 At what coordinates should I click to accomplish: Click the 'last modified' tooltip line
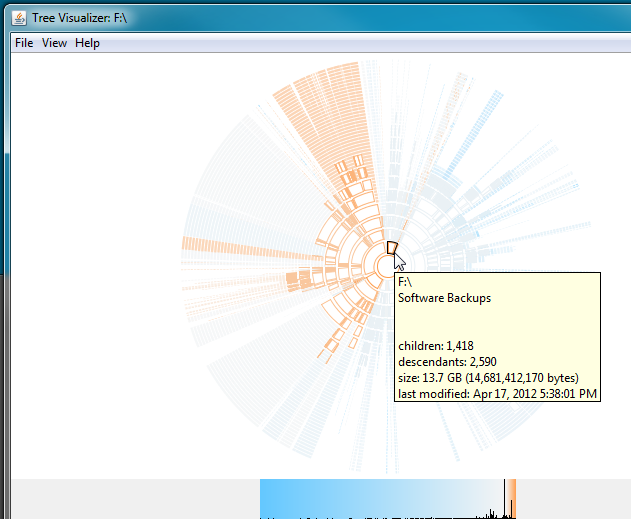497,393
